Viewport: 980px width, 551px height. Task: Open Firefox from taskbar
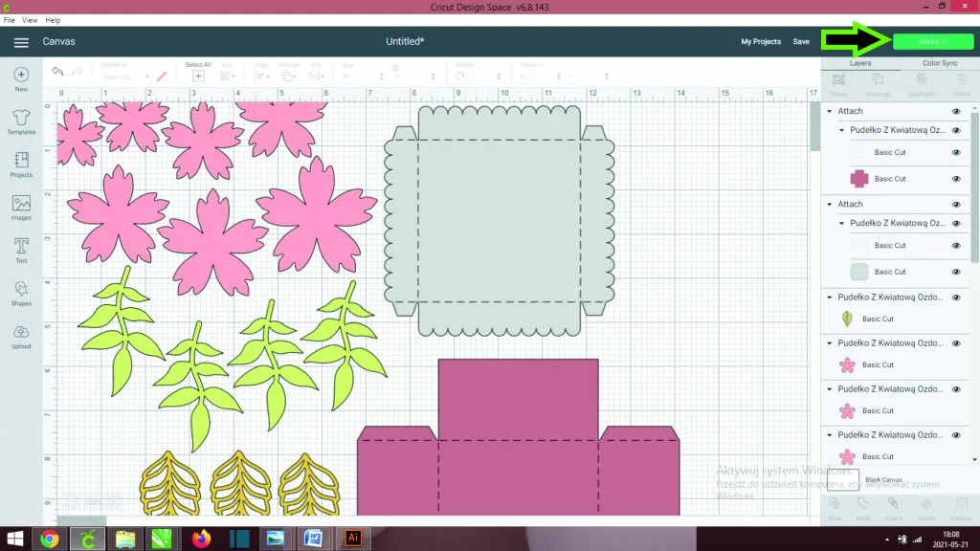(x=201, y=539)
